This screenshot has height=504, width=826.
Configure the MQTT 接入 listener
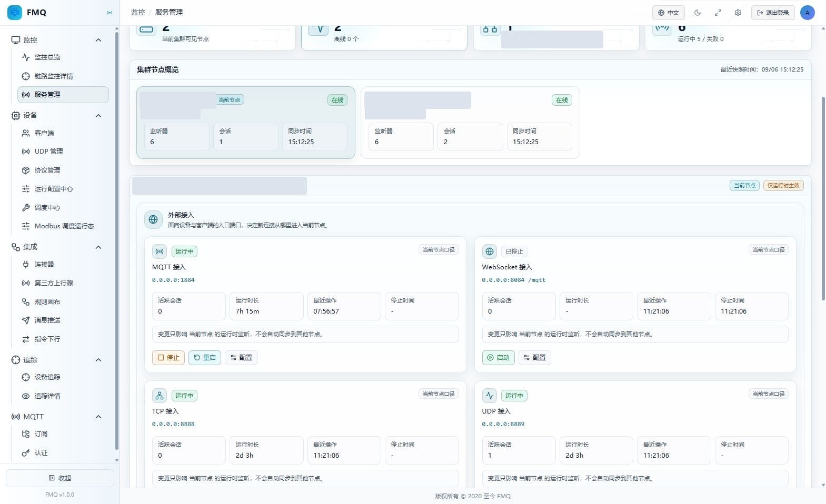[241, 358]
